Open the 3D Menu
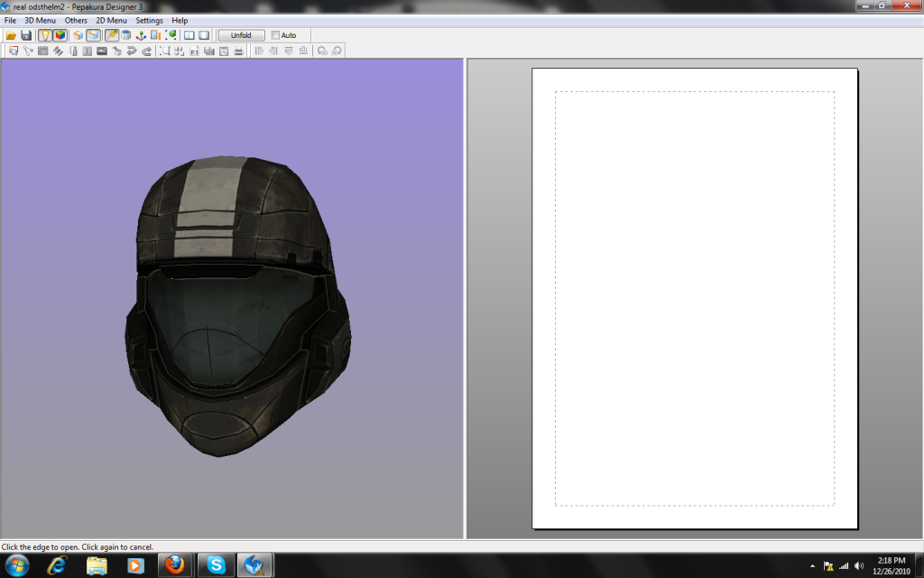 (x=40, y=20)
